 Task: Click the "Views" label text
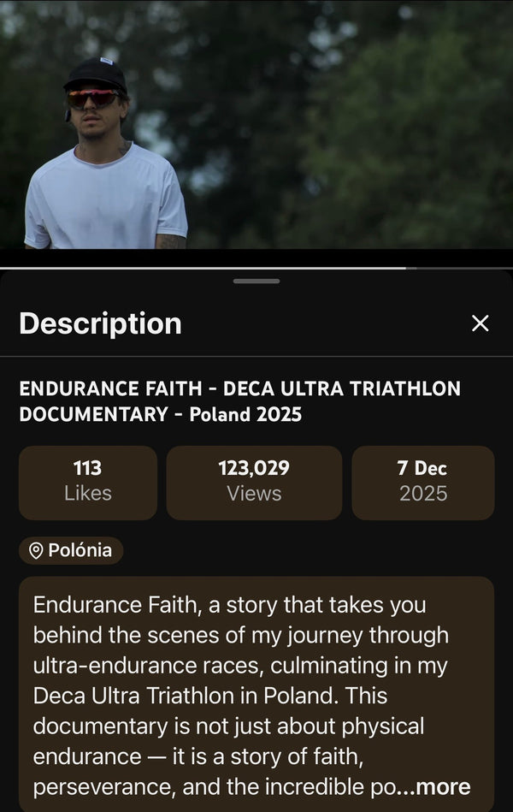click(254, 494)
